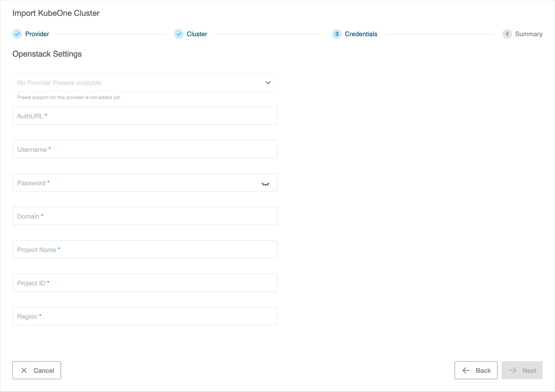Cancel the KubeOne cluster import
The width and height of the screenshot is (555, 392).
(x=36, y=370)
